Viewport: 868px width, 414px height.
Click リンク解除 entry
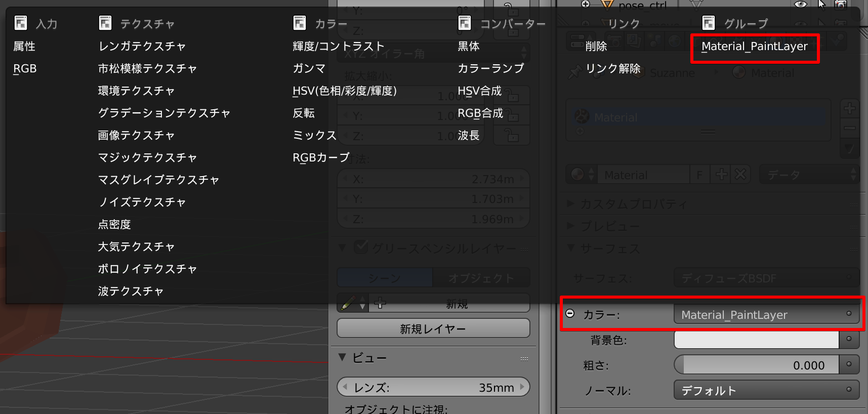tap(613, 68)
